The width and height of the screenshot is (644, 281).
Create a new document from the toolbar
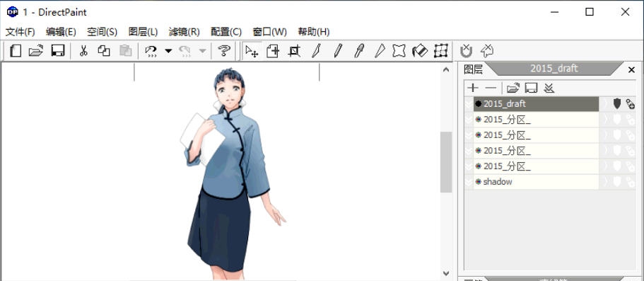[x=16, y=51]
